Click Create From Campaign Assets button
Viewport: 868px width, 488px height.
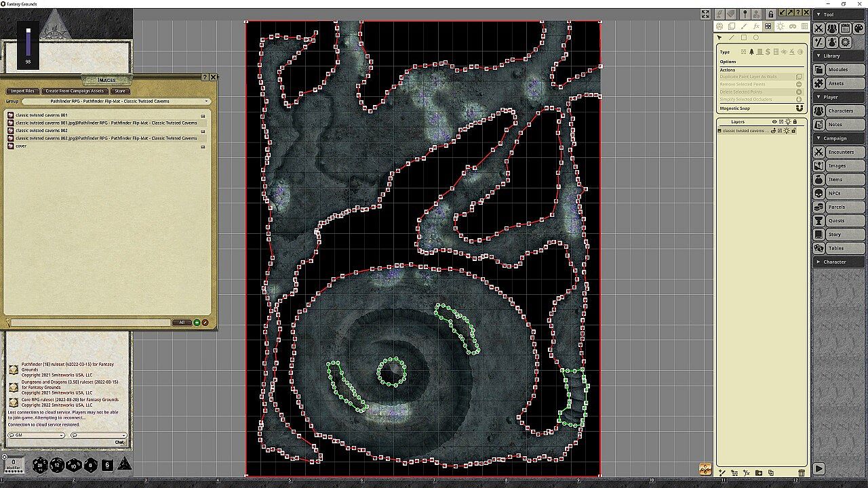tap(75, 91)
